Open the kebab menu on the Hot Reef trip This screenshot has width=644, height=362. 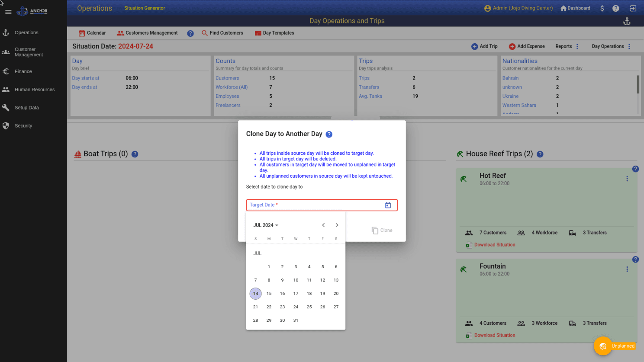tap(627, 178)
